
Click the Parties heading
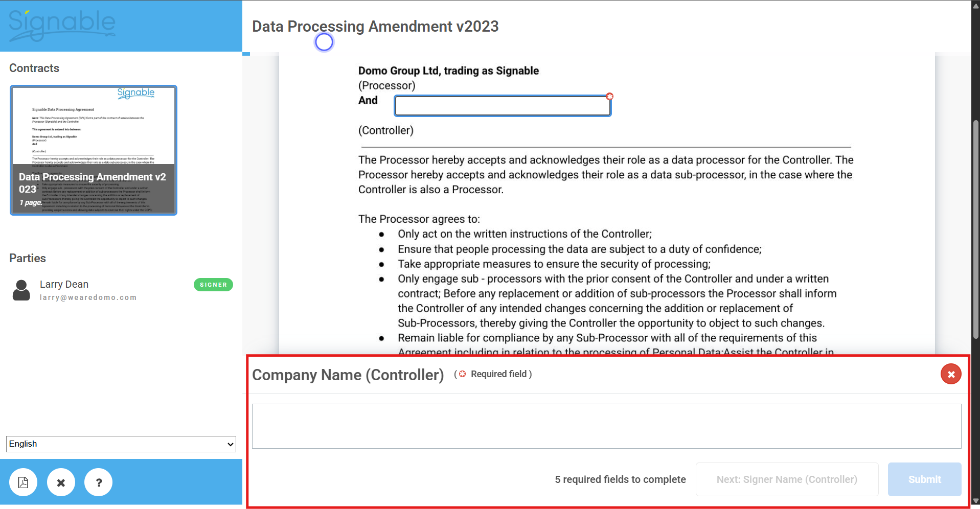click(28, 258)
